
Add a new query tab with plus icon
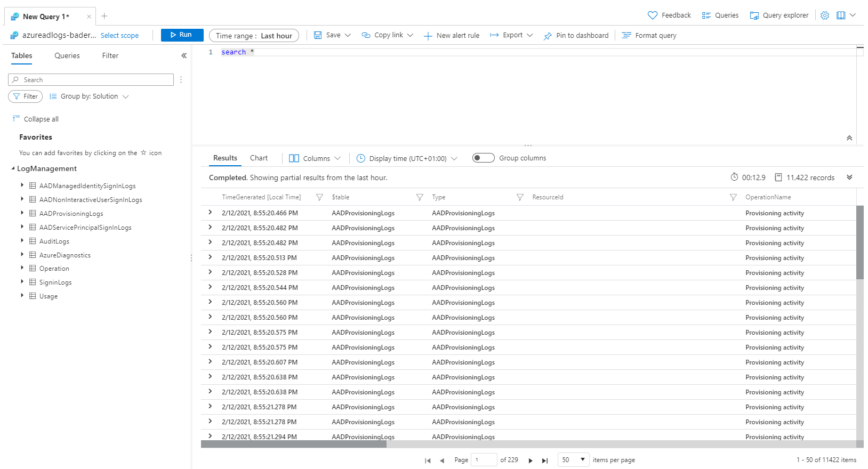click(x=105, y=16)
